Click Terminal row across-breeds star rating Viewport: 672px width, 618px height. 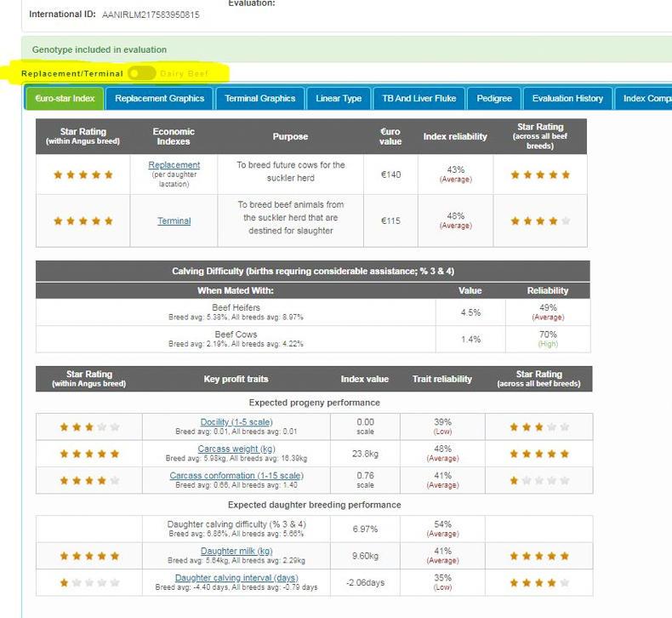(539, 221)
